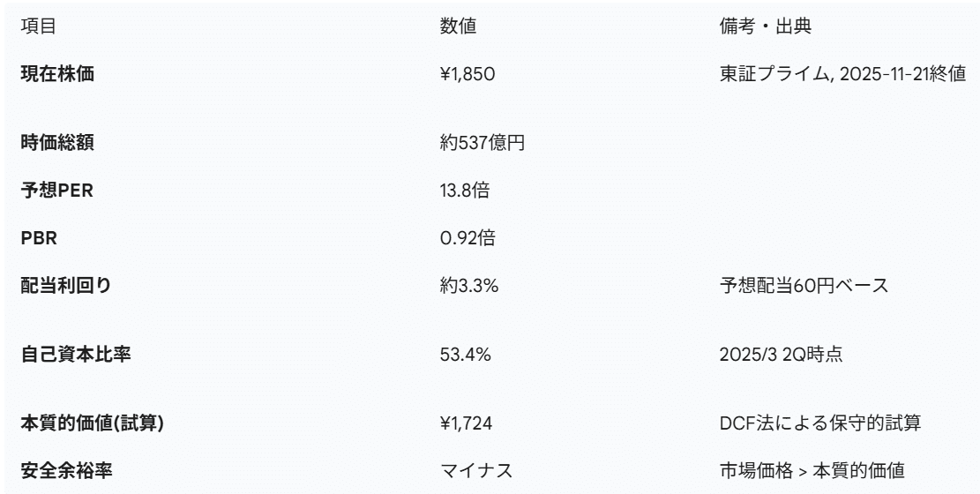Screen dimensions: 980x494
Task: Select the 配当利回り row label
Action: point(66,285)
